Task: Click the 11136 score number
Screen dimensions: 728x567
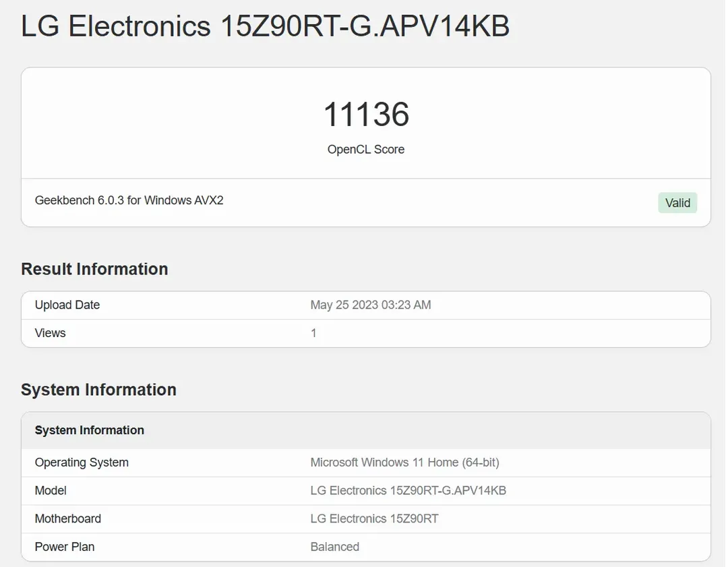Action: click(366, 114)
